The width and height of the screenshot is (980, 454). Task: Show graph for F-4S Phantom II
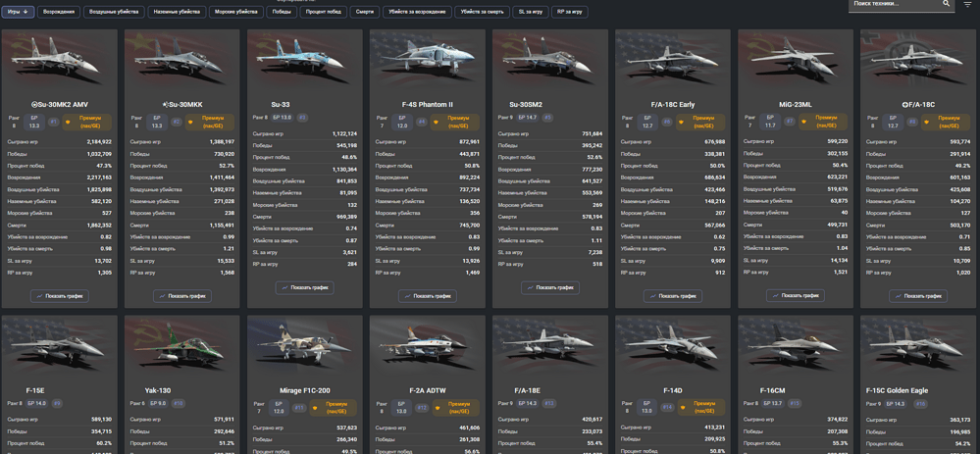[428, 296]
